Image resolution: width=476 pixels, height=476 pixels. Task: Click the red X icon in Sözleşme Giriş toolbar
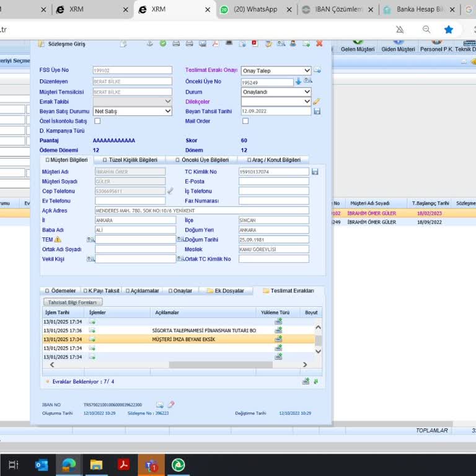[319, 43]
